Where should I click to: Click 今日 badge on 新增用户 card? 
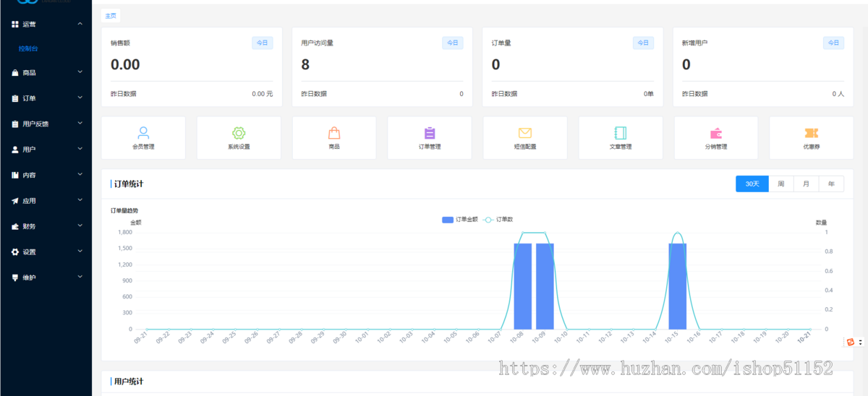click(833, 43)
